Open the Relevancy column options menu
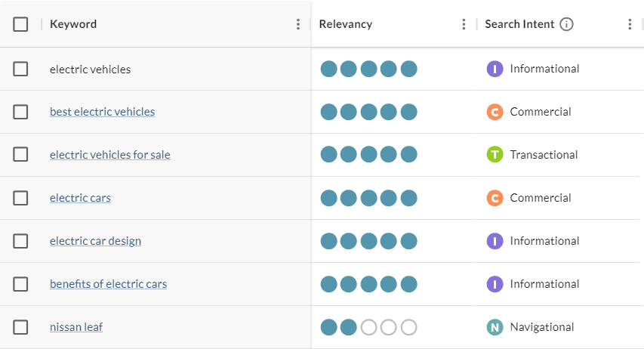The height and width of the screenshot is (349, 644). [x=464, y=24]
